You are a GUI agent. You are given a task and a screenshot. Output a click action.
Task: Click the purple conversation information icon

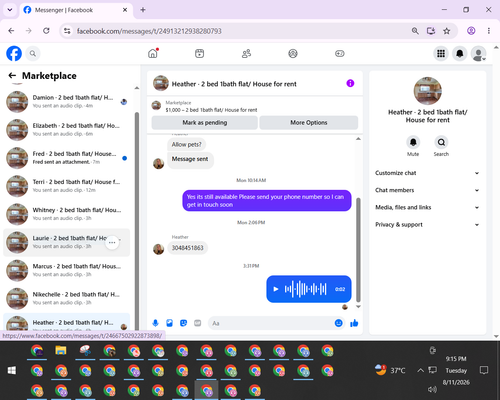pos(350,83)
